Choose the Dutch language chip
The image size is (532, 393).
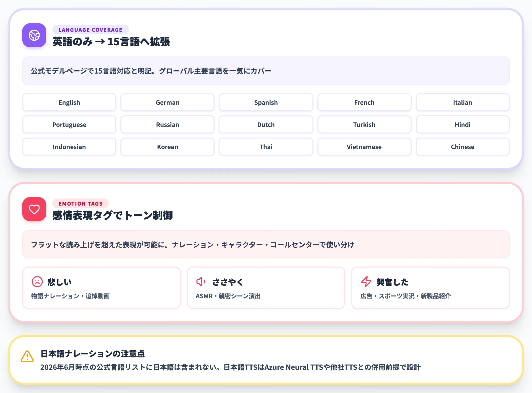pos(266,125)
